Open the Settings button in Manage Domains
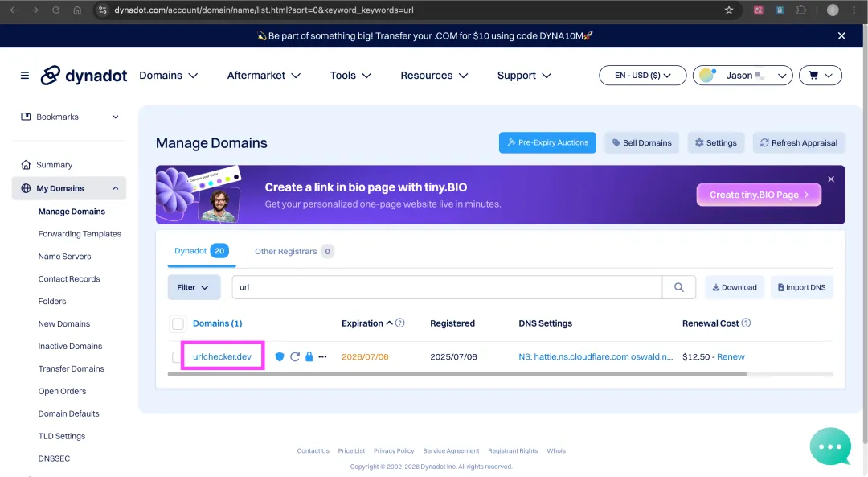 pos(716,142)
